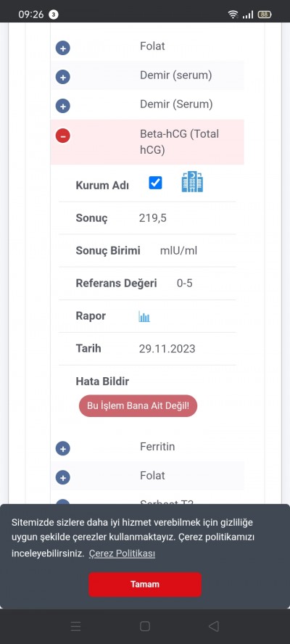Tap the Android recent apps menu icon

click(75, 627)
